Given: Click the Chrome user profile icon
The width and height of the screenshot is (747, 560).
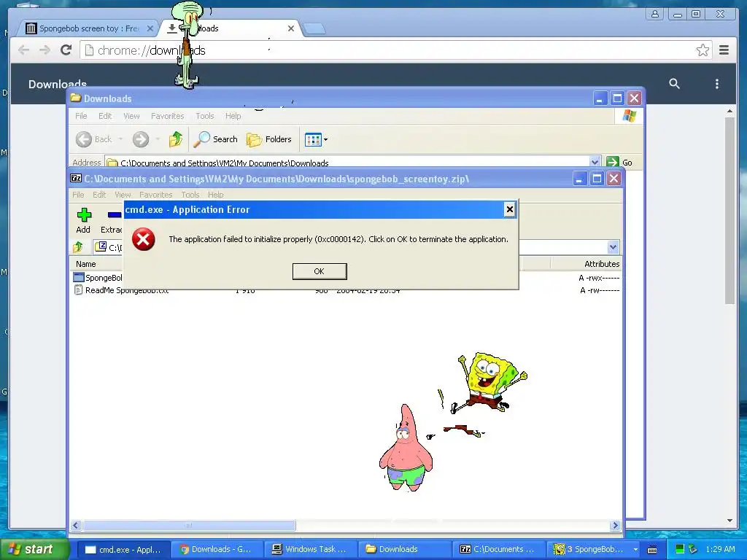Looking at the screenshot, I should pos(654,14).
